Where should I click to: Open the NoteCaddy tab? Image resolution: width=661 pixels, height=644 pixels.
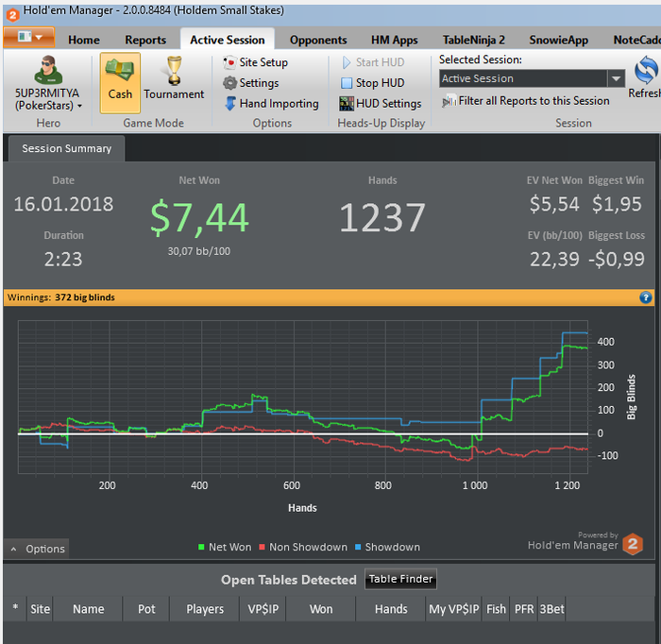tap(636, 40)
